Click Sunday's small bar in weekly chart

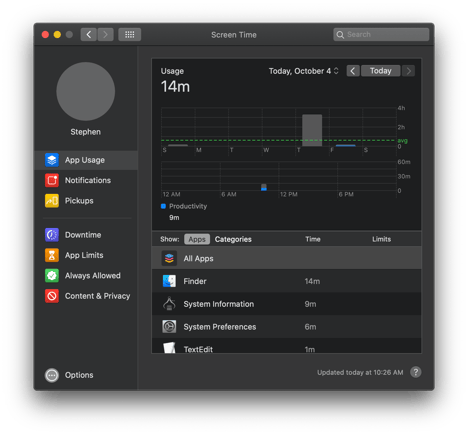click(178, 145)
